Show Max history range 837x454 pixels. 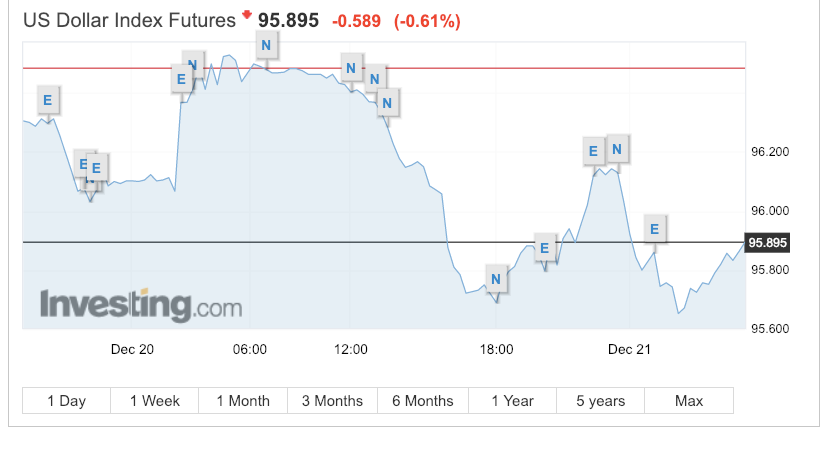coord(689,401)
